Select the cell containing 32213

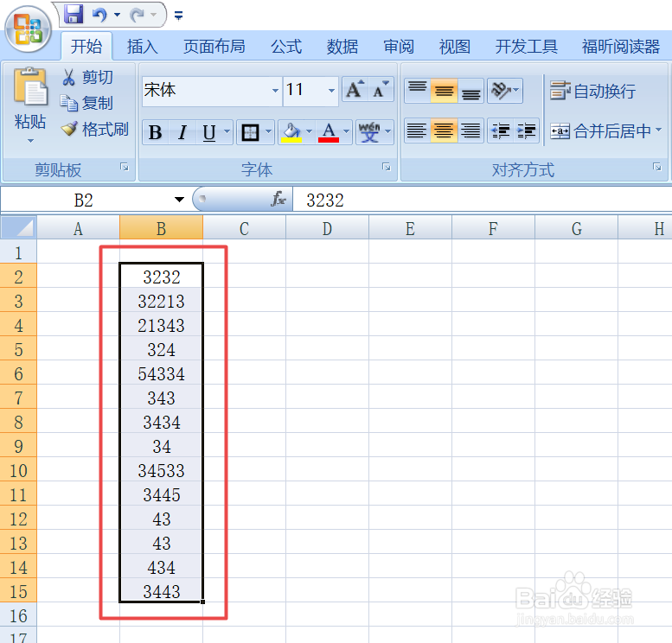pos(161,301)
